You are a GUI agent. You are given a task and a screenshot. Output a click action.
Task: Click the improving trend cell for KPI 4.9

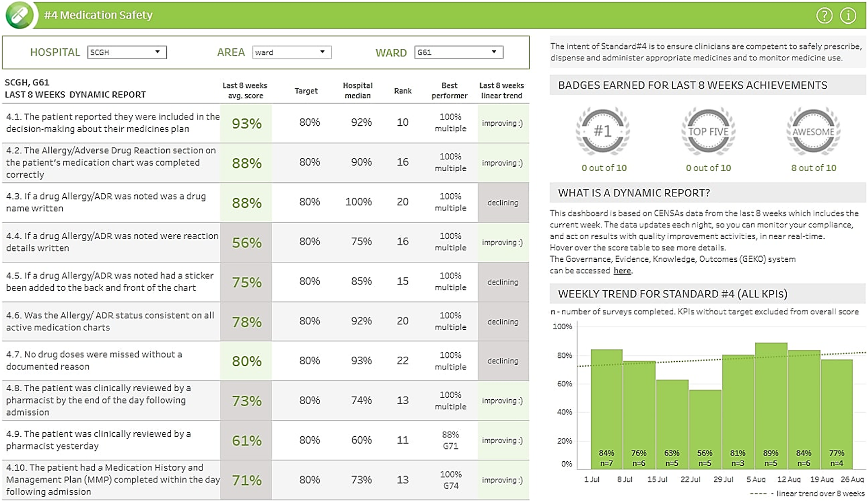click(x=503, y=440)
